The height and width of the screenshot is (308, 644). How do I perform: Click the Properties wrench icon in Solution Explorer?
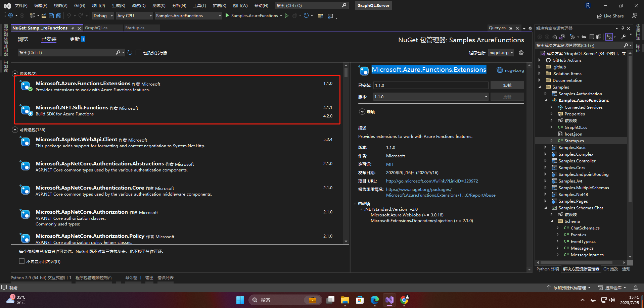pos(623,37)
